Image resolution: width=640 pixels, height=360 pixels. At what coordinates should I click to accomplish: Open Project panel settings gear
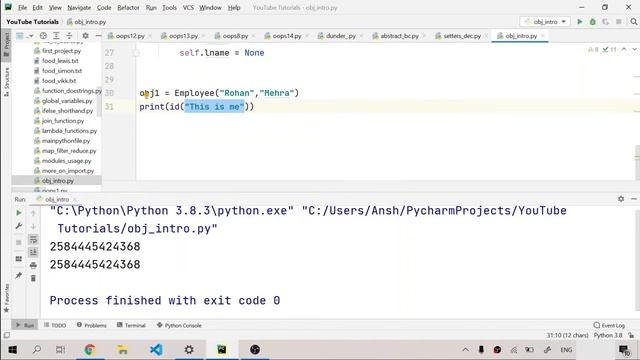point(85,36)
